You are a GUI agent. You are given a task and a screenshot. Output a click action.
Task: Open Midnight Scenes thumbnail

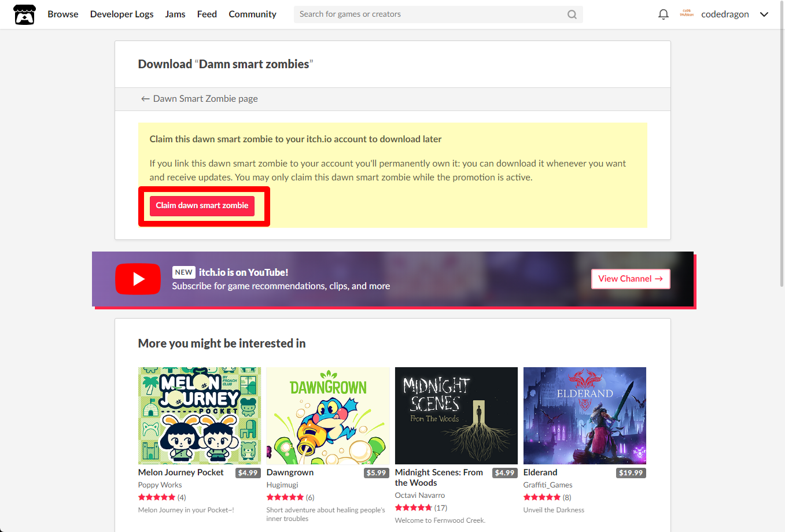pos(456,416)
